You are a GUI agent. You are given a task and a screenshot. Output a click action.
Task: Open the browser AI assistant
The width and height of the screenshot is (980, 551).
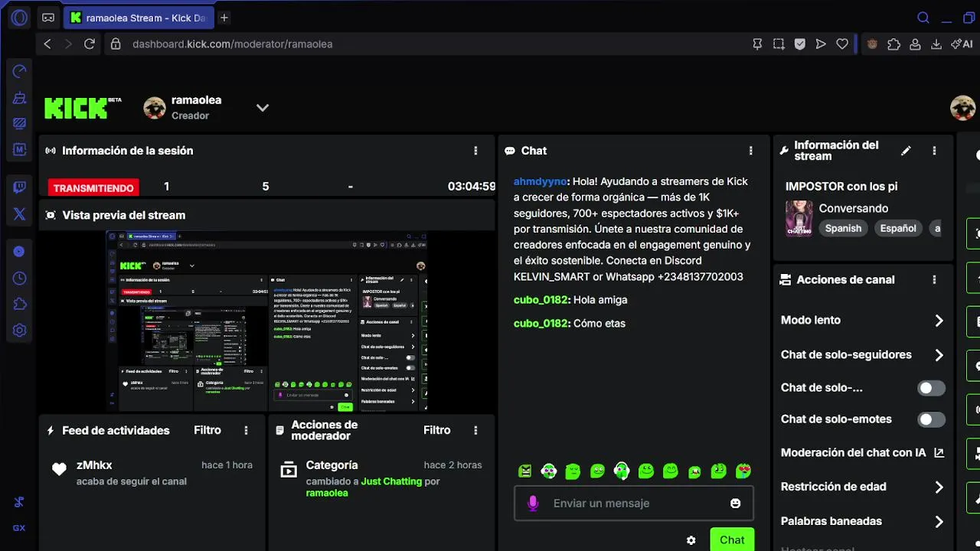(962, 44)
